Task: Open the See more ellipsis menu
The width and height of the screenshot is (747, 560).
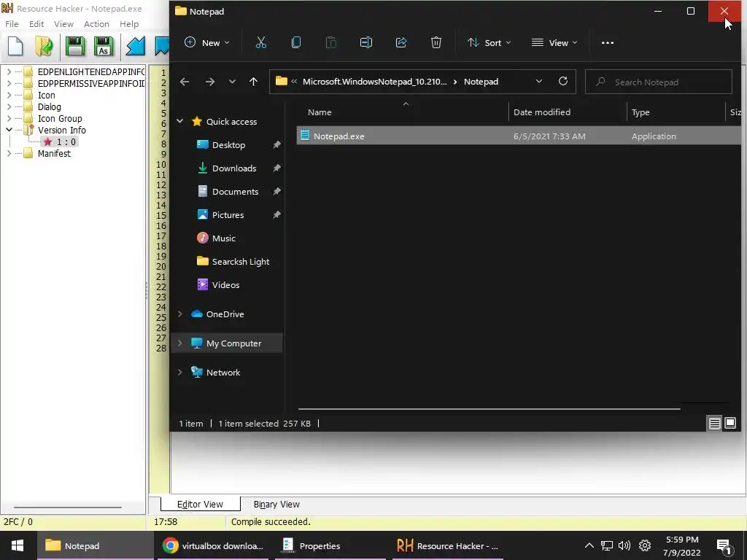Action: [x=608, y=42]
